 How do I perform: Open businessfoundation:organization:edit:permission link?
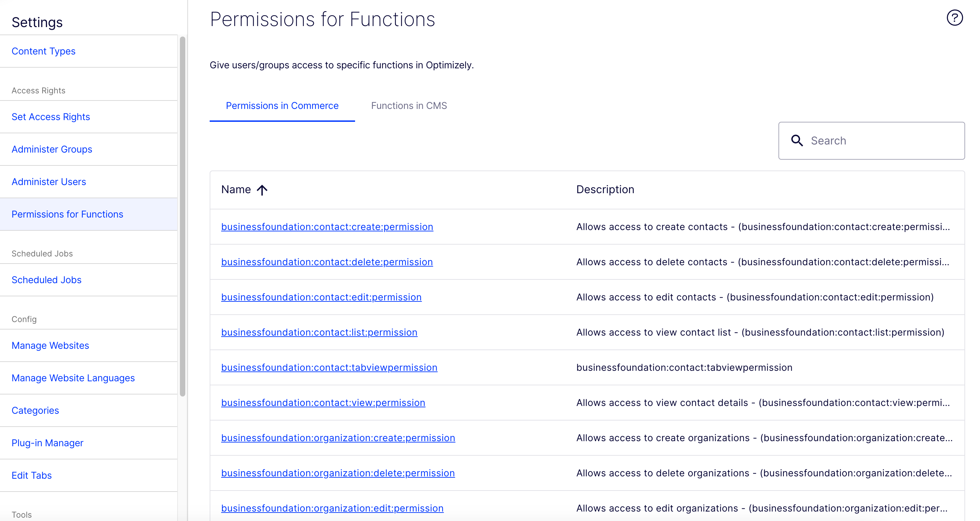point(332,508)
